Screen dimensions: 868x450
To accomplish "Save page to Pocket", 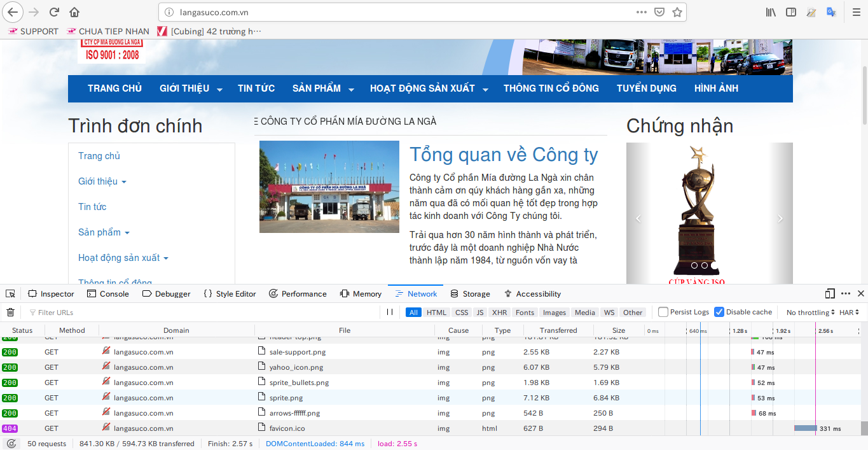I will 659,11.
